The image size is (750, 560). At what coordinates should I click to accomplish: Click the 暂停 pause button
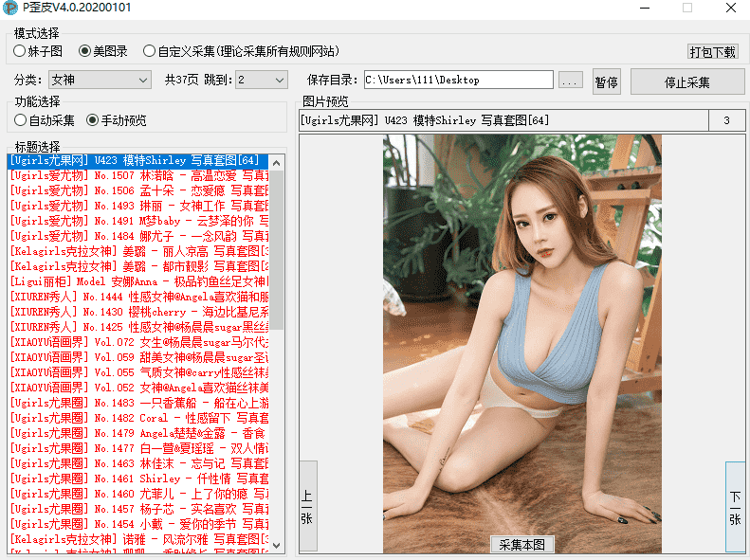(607, 82)
